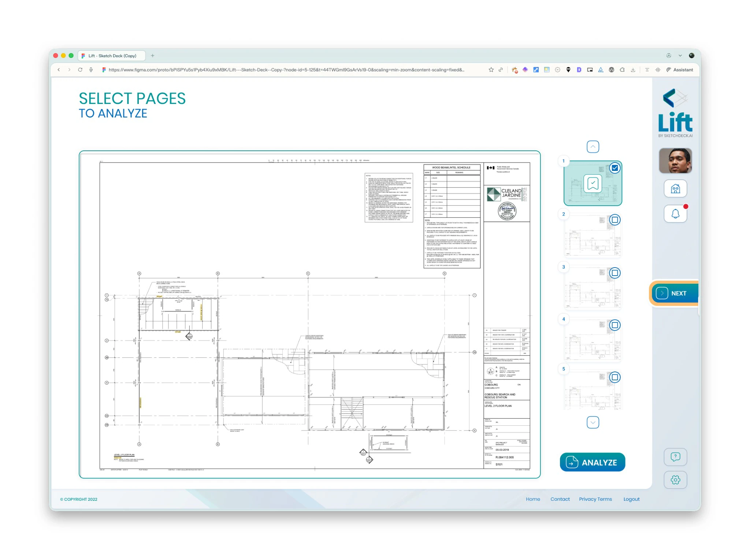This screenshot has width=750, height=560.
Task: Click the large floor plan preview
Action: tap(309, 314)
